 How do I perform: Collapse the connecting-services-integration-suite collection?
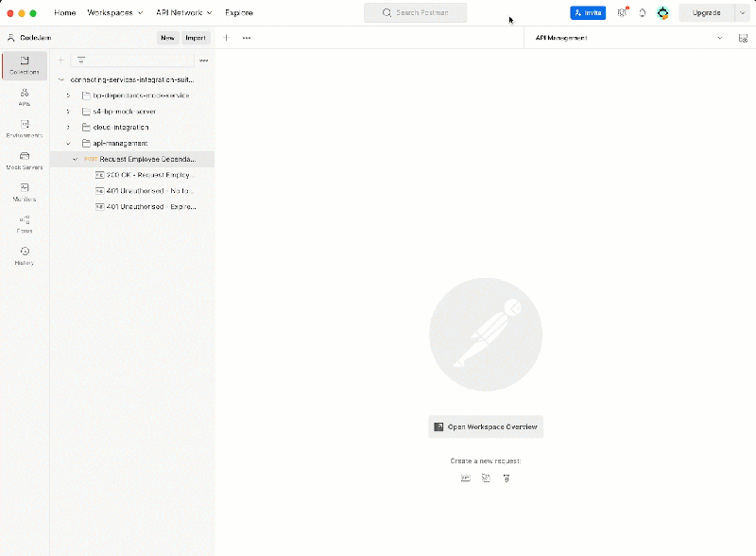tap(61, 79)
